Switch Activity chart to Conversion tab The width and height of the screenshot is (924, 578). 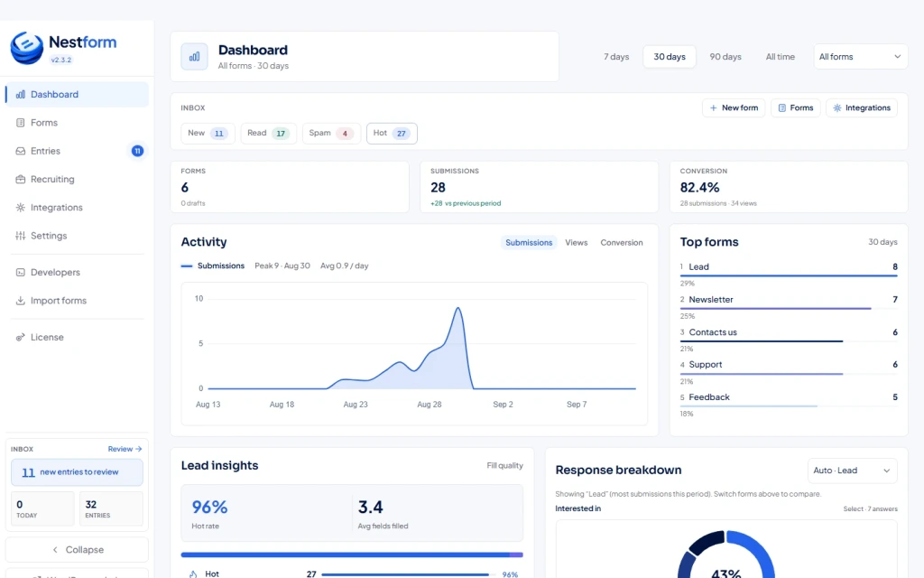tap(622, 242)
